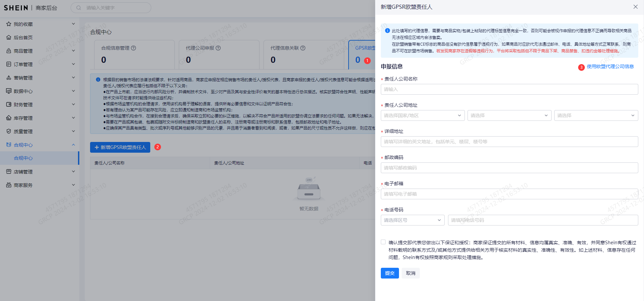Close the 新增GPSR欧盟责任人 drawer
The width and height of the screenshot is (644, 301).
635,7
